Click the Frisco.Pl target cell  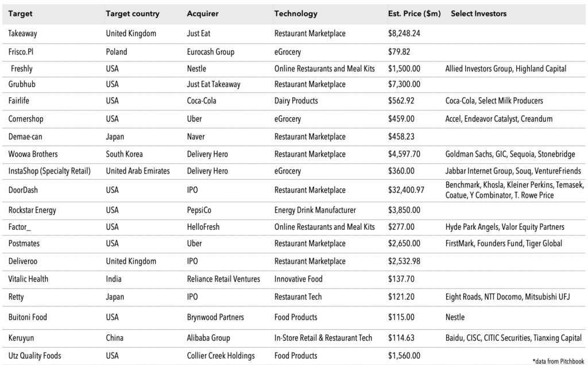[21, 52]
